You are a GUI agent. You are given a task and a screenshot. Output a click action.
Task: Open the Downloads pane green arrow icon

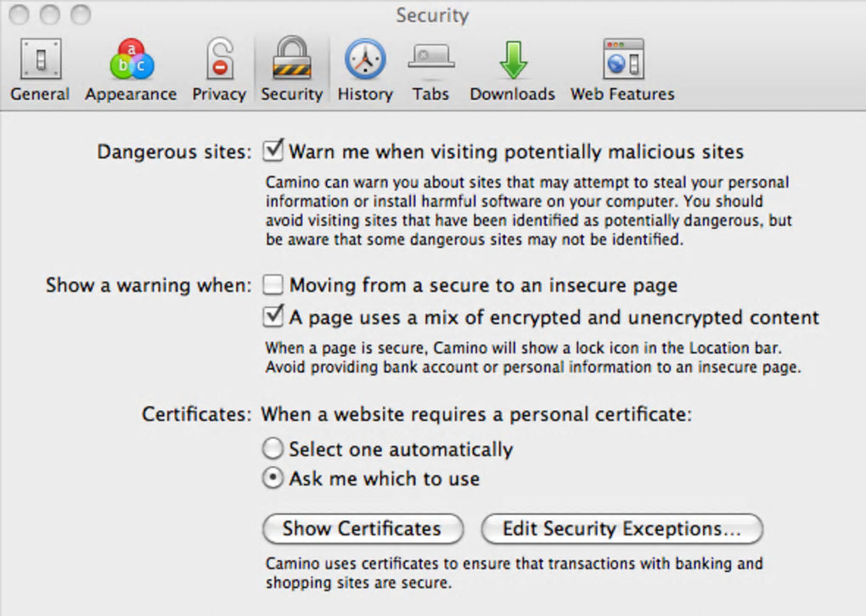tap(512, 60)
